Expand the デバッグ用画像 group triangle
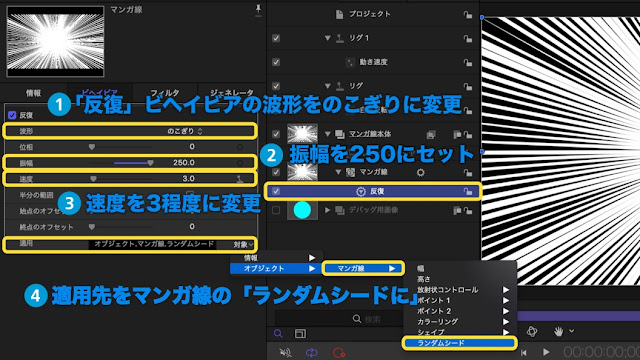The width and height of the screenshot is (640, 360). click(x=327, y=210)
